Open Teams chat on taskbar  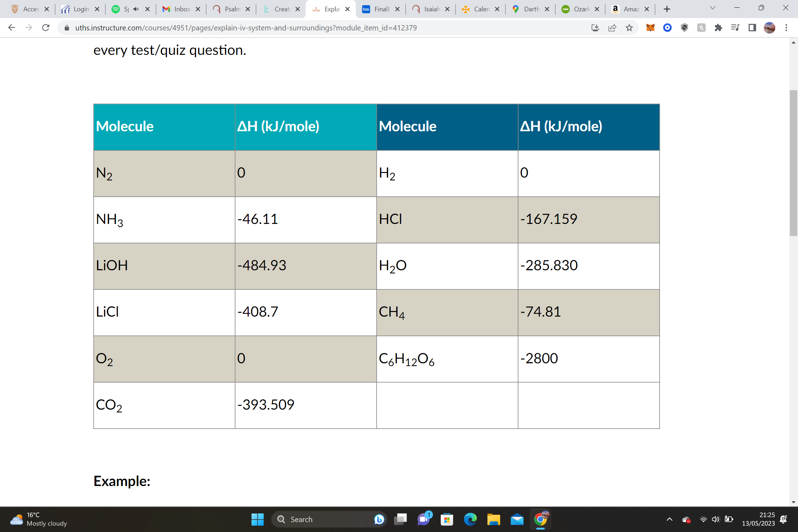click(424, 519)
